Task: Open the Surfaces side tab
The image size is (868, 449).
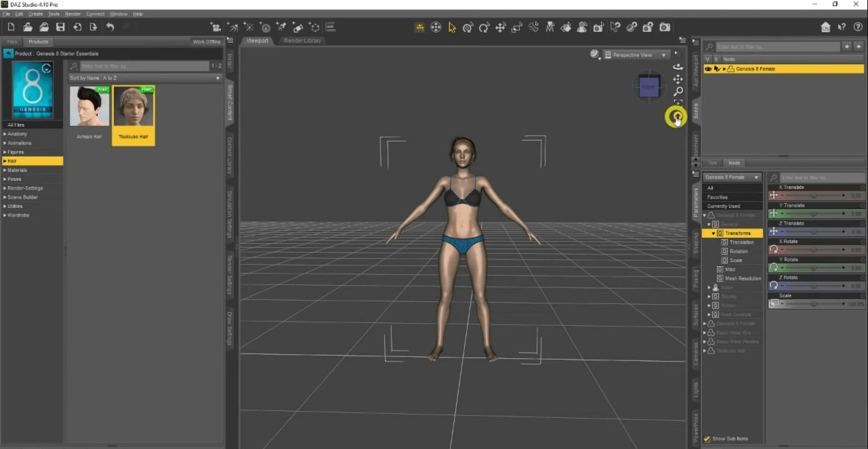Action: coord(696,316)
